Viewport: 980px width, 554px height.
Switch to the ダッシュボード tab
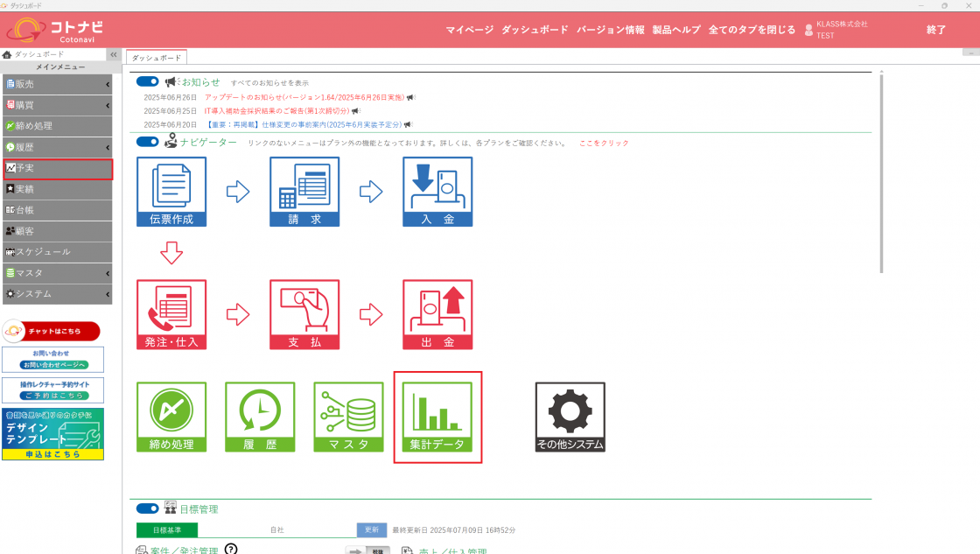(156, 58)
